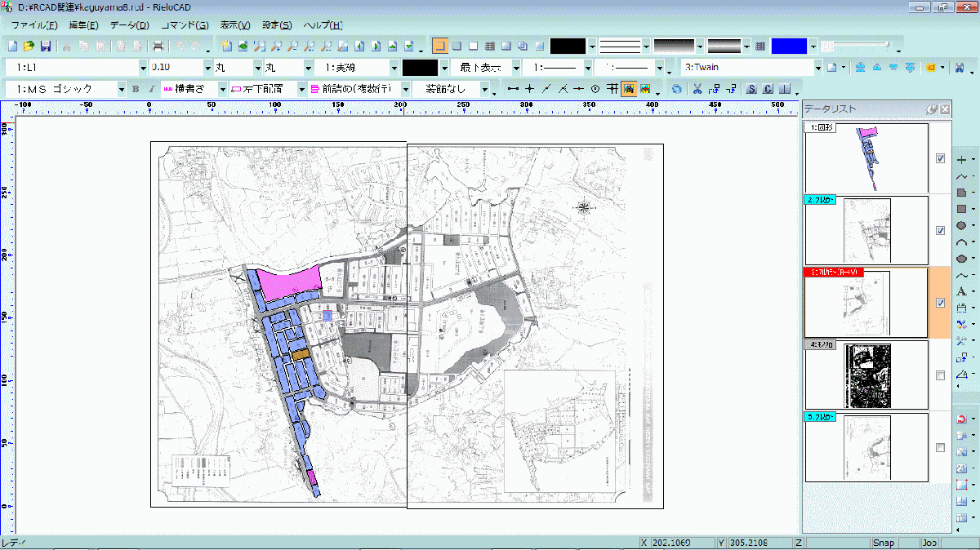Click the Italic text button

click(x=151, y=89)
